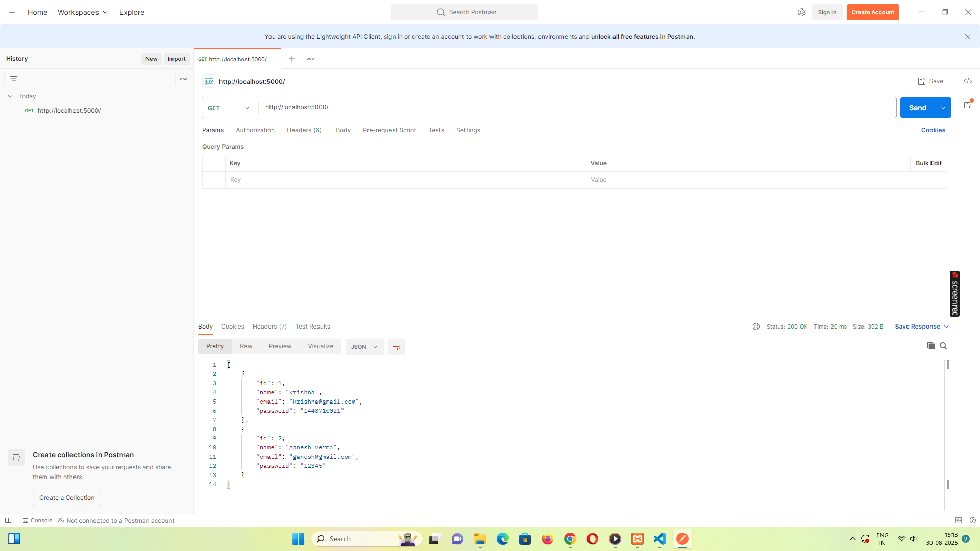Screen dimensions: 980x551
Task: Go to Explore in top navigation
Action: [132, 12]
